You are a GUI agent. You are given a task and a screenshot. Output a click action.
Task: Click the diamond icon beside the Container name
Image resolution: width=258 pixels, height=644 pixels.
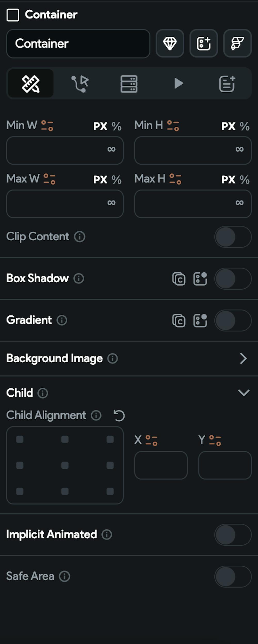170,43
